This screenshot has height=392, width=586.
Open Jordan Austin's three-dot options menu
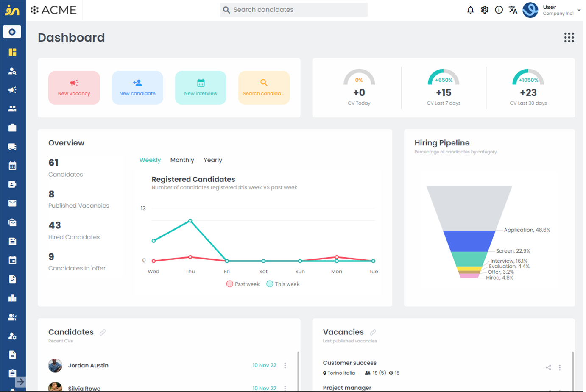[x=285, y=365]
